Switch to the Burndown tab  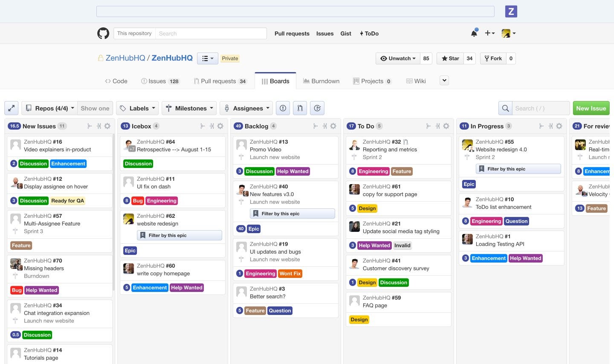click(321, 81)
